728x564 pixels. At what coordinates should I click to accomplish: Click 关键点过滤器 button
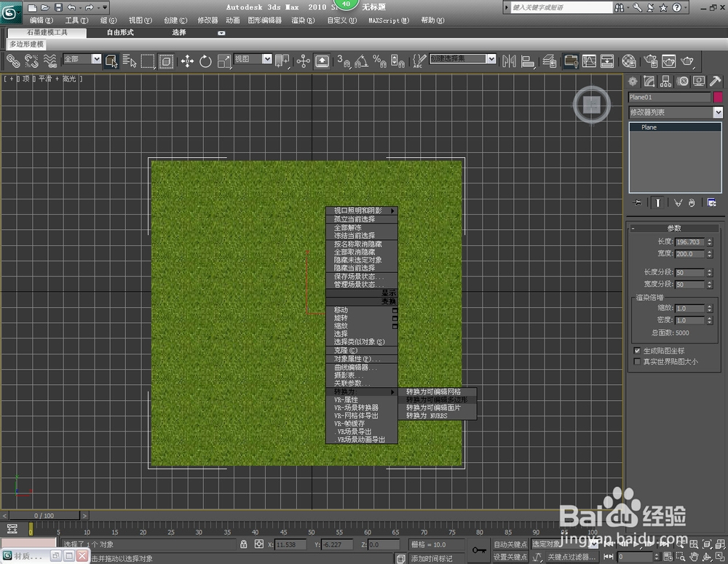click(x=571, y=557)
